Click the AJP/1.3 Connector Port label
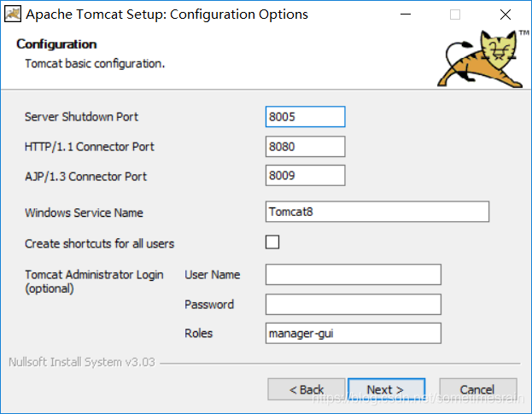 (x=86, y=177)
